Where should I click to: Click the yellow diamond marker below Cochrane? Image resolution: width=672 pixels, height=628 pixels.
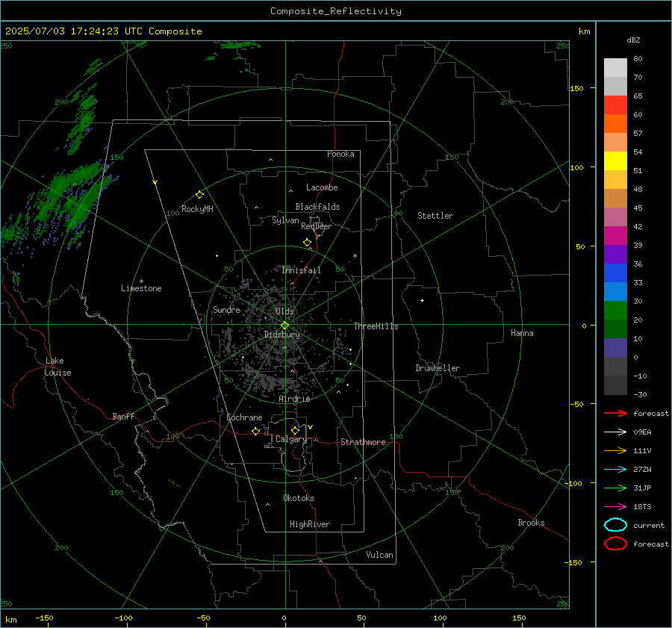pos(255,431)
